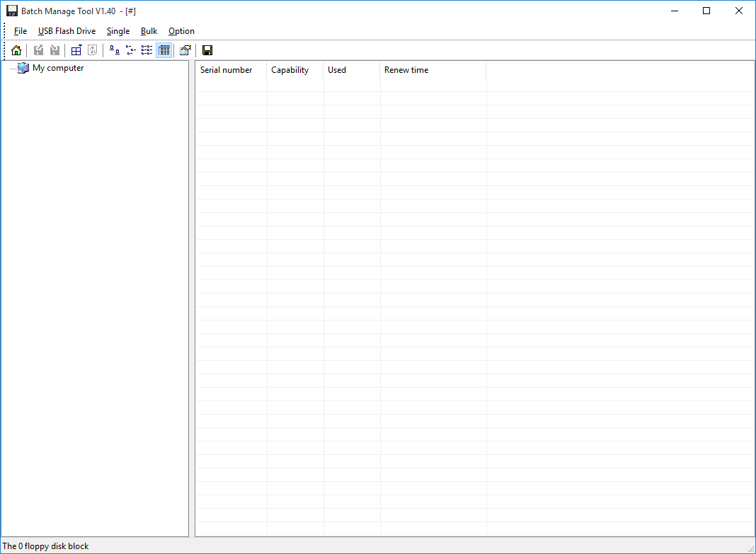Click the greyed refresh page icon
This screenshot has width=756, height=554.
93,50
